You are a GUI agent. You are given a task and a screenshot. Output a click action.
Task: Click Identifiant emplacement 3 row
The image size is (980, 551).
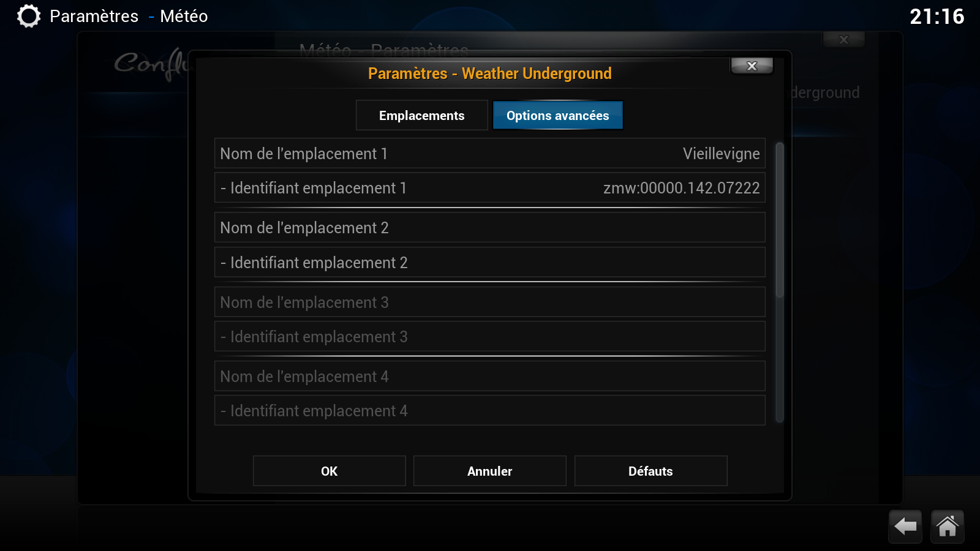point(489,337)
